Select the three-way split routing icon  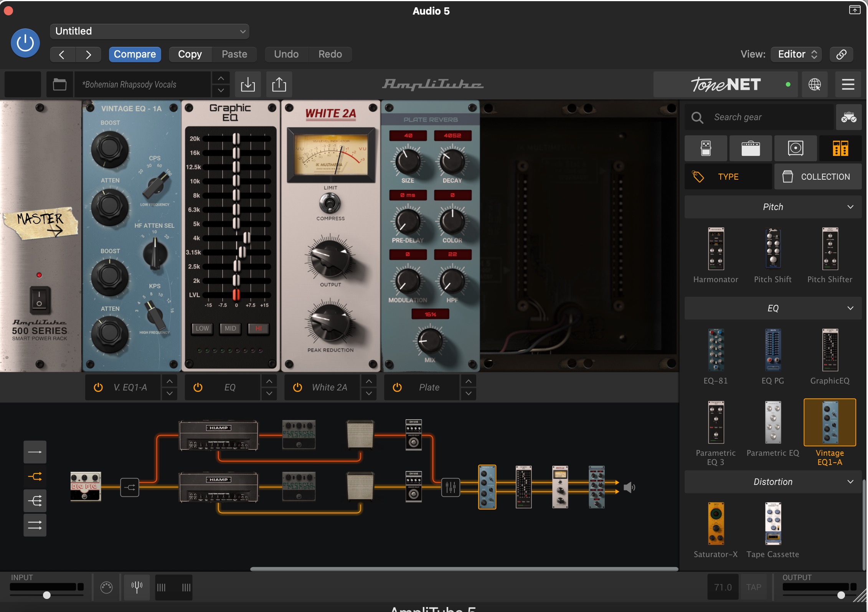click(35, 501)
